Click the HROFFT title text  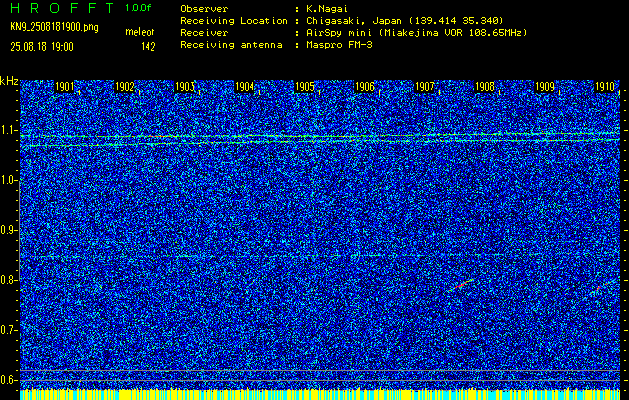(61, 8)
